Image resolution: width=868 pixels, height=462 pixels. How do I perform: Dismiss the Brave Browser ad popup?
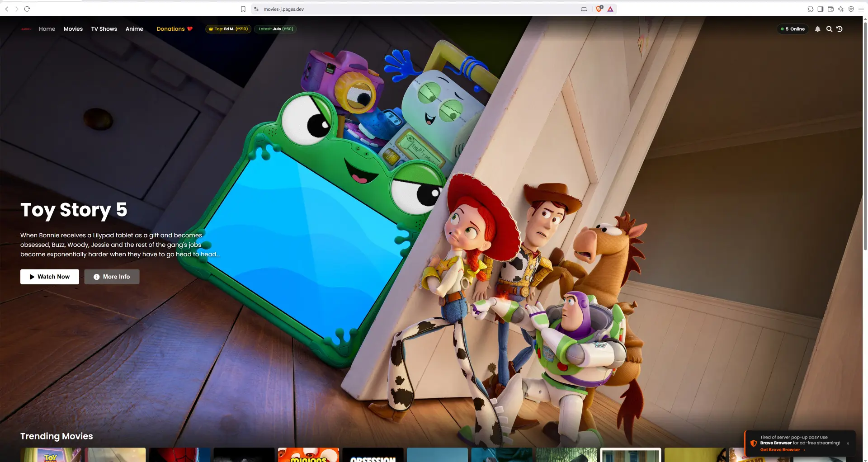click(x=848, y=443)
